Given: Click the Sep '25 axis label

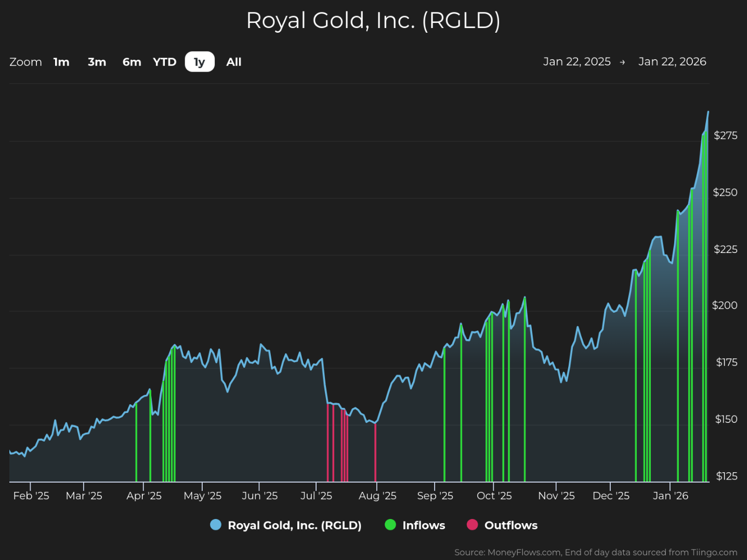Looking at the screenshot, I should (435, 496).
